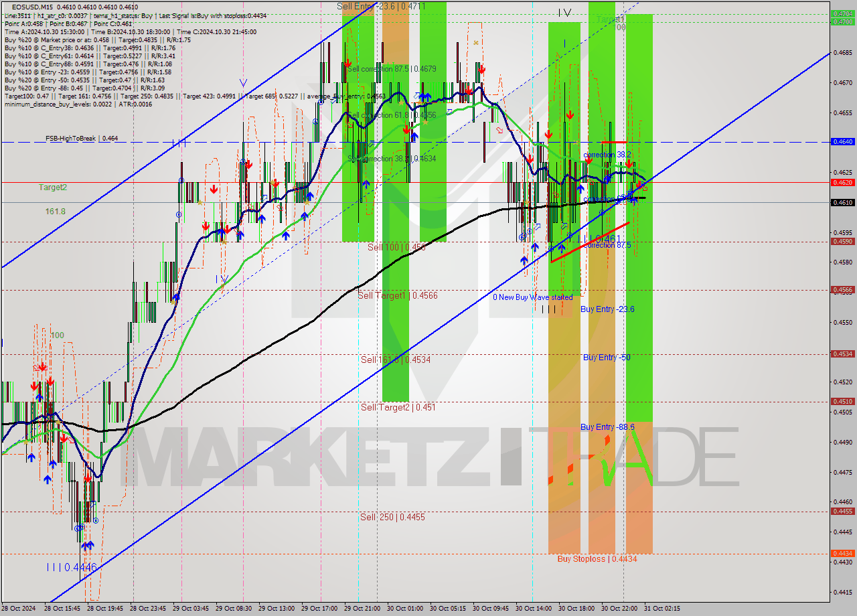Click the 'Sell correction 38.2 | 0.4634' label
857x616 pixels.
(392, 159)
